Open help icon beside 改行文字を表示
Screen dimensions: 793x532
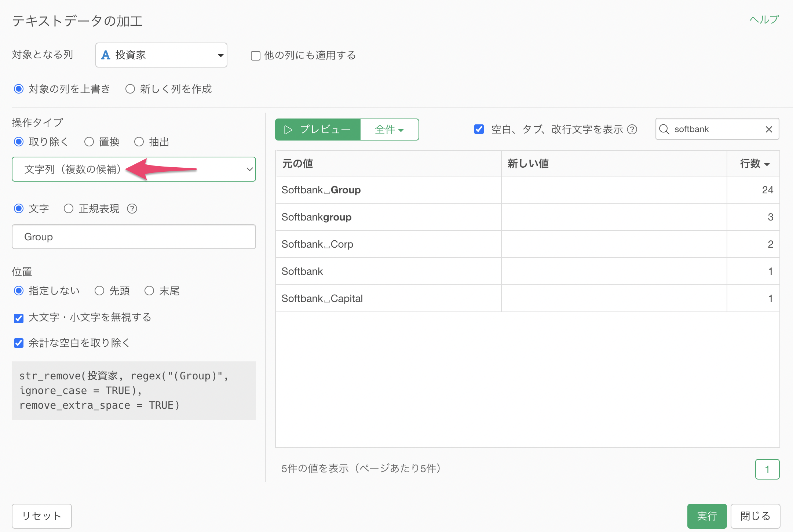632,130
